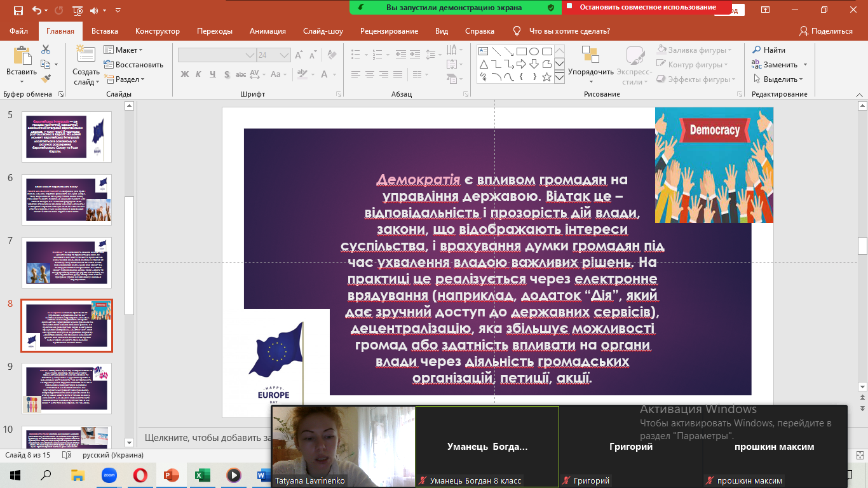Switch to the Конструктор tab
The width and height of the screenshot is (868, 488).
(158, 31)
